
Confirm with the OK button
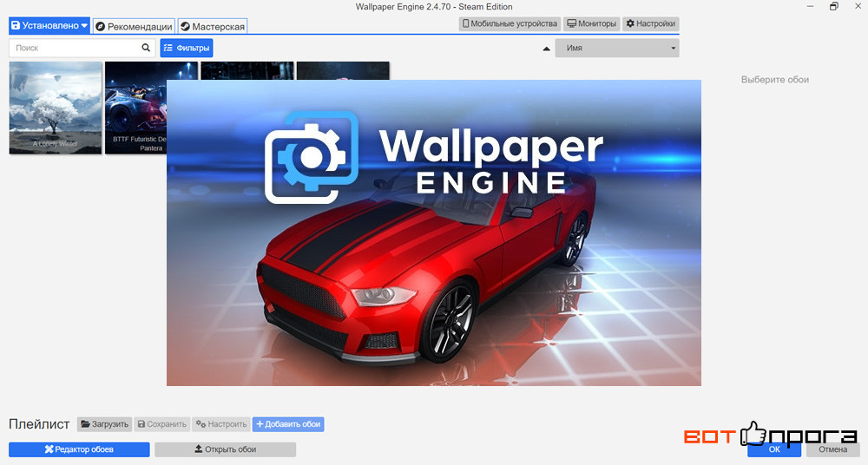click(774, 449)
